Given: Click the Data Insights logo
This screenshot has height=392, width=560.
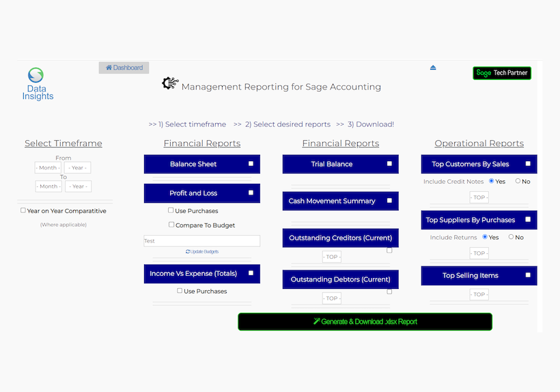Looking at the screenshot, I should (x=37, y=84).
